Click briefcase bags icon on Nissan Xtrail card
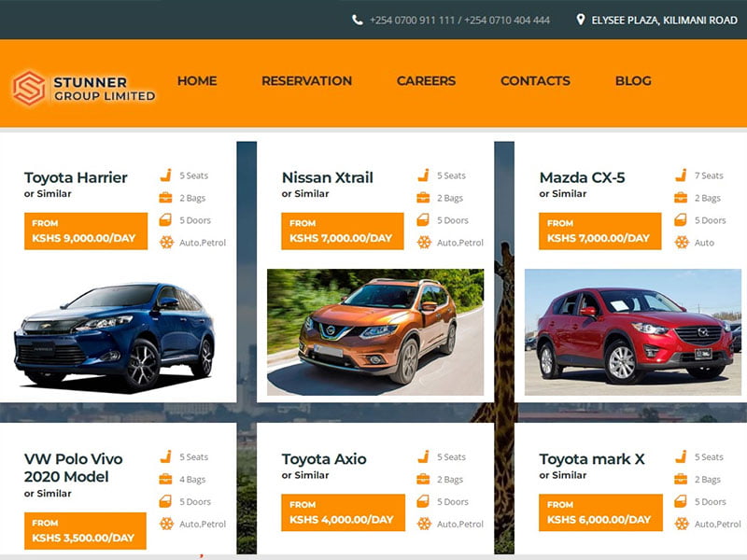 click(424, 198)
